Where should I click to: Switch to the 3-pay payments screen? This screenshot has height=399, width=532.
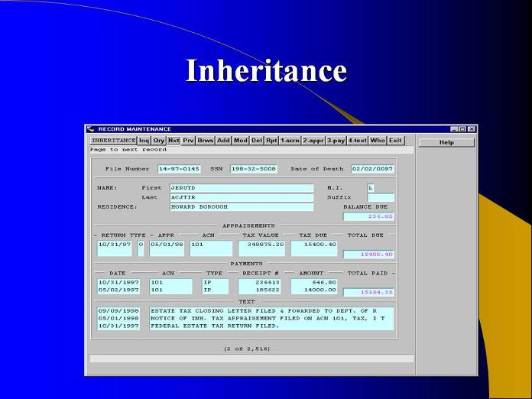tap(336, 141)
